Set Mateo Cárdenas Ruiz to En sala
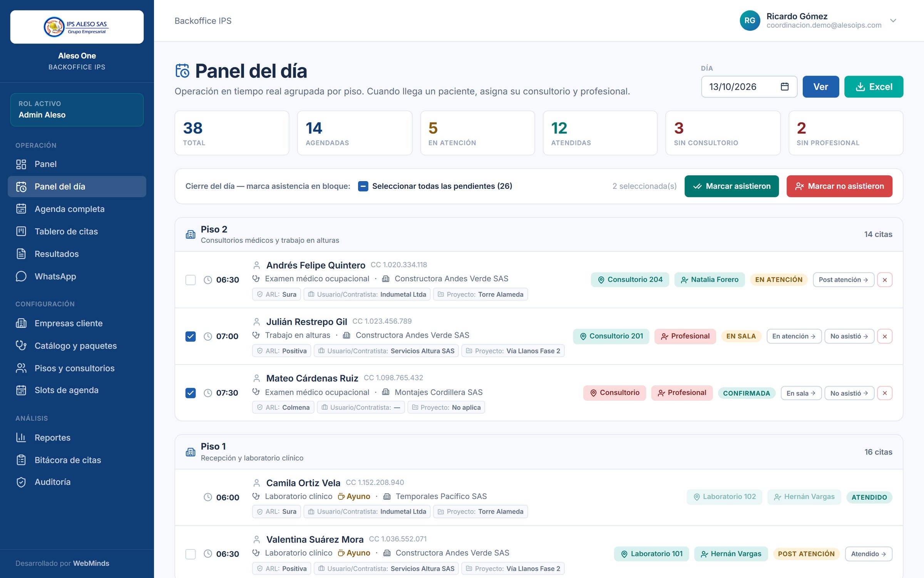 801,393
